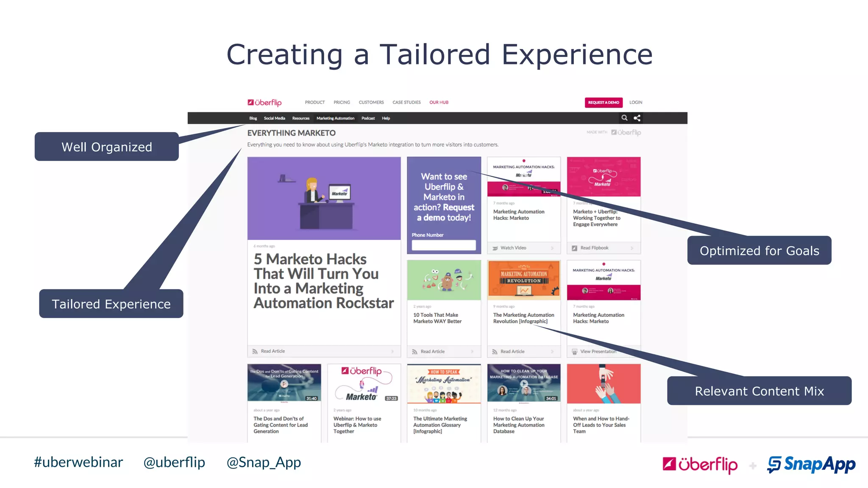
Task: Open the 5 Marketo Hacks article title
Action: pos(323,281)
